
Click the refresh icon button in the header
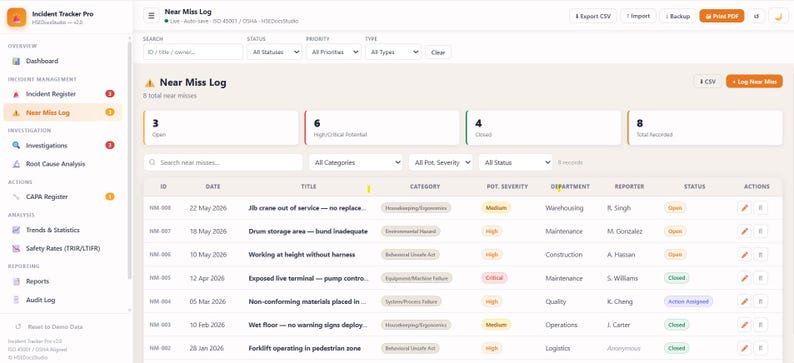click(x=757, y=16)
